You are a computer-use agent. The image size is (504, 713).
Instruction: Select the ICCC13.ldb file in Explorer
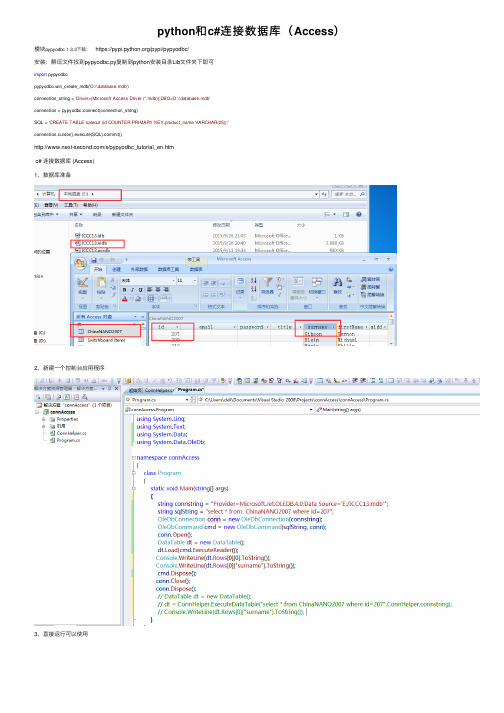point(90,236)
